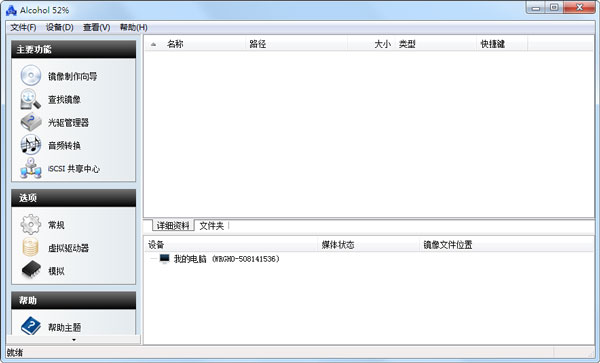This screenshot has width=600, height=363.
Task: Collapse the 主要功能 panel header
Action: 73,49
